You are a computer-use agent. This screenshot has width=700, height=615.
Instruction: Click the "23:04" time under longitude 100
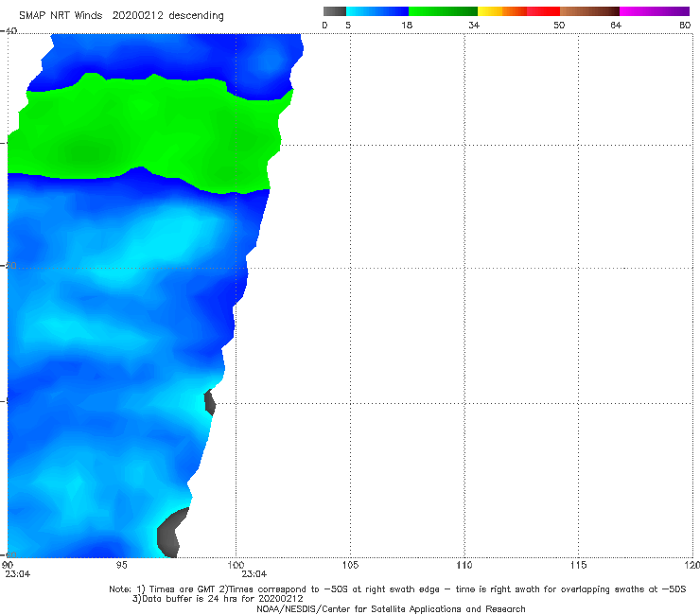pyautogui.click(x=254, y=574)
